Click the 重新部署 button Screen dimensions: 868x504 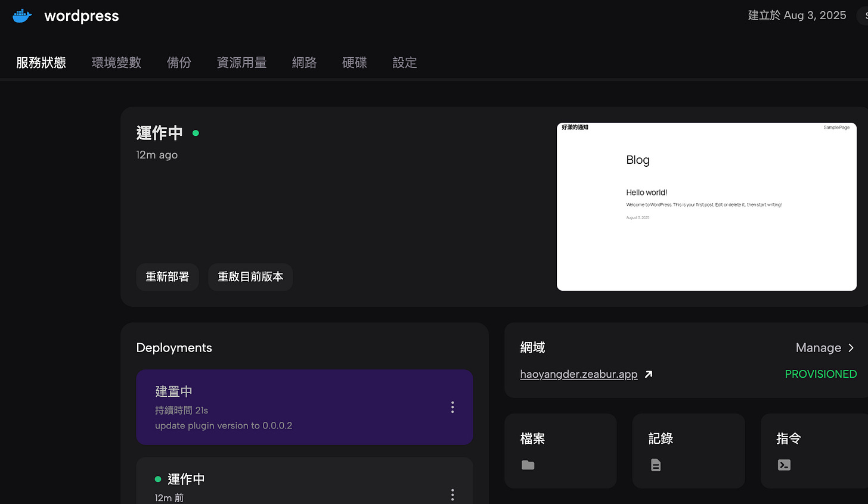click(168, 277)
